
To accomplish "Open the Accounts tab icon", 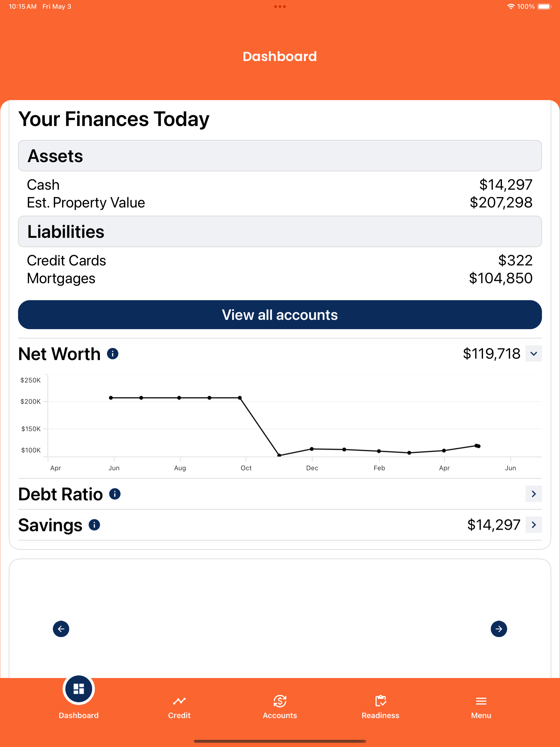I will click(280, 701).
